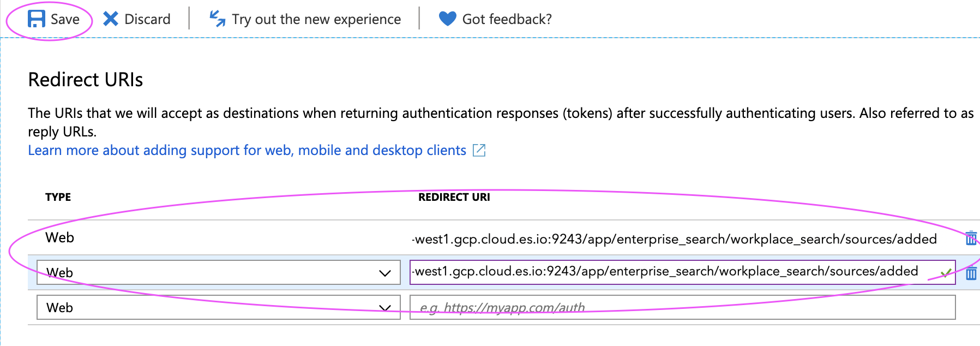980x346 pixels.
Task: Click into the editable redirect URI text box
Action: [x=665, y=272]
